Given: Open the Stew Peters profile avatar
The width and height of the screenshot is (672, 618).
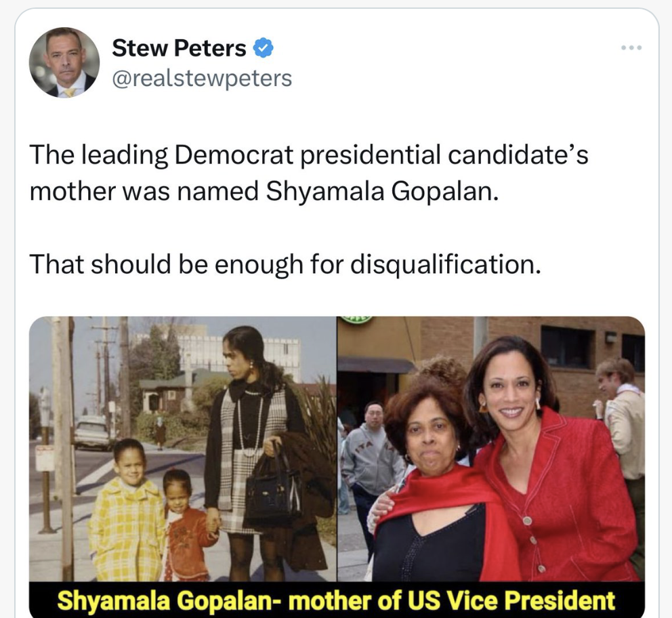Looking at the screenshot, I should pos(64,62).
